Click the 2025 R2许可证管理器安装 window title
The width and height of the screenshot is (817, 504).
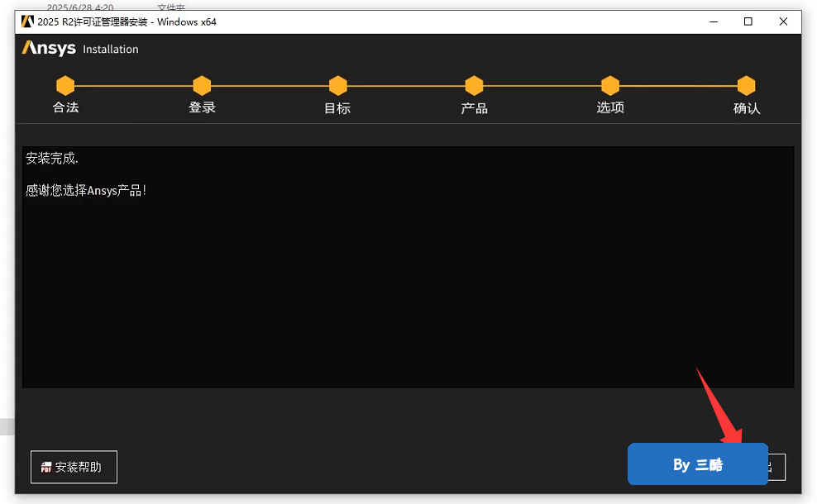tap(127, 21)
